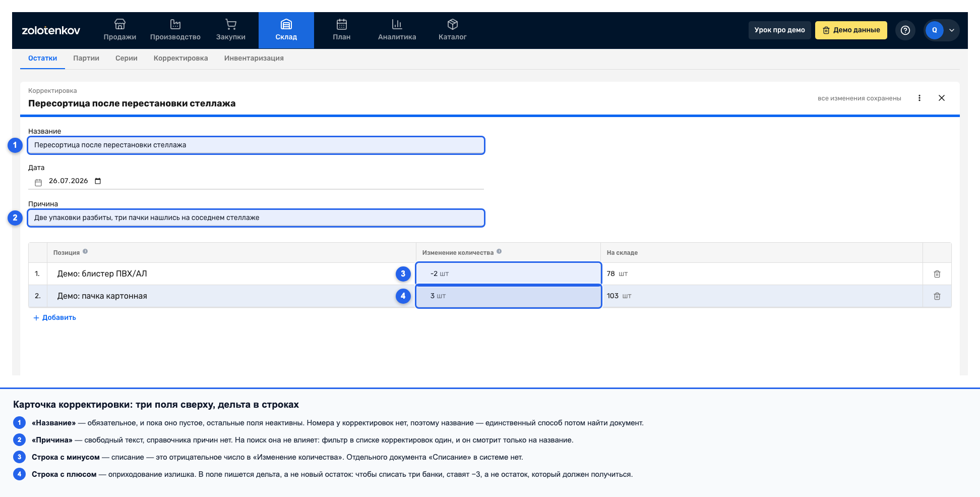The width and height of the screenshot is (980, 497).
Task: Click the user avatar Q
Action: click(x=934, y=30)
